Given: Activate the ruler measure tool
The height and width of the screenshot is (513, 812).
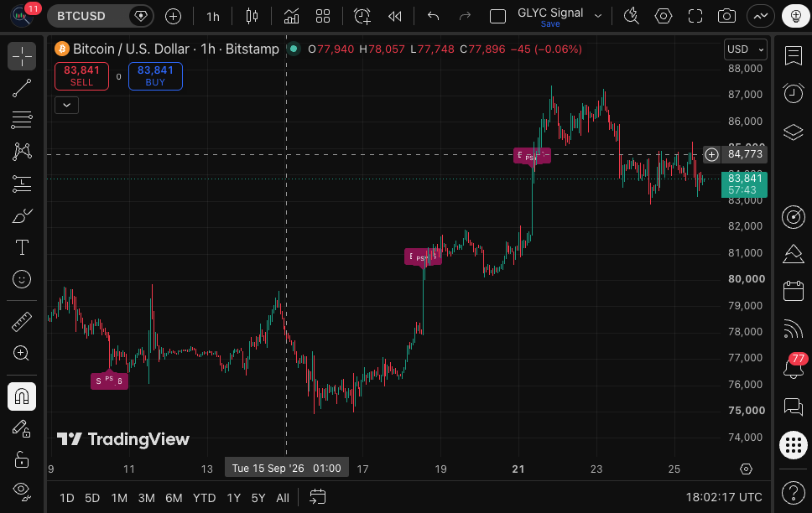Looking at the screenshot, I should click(22, 322).
